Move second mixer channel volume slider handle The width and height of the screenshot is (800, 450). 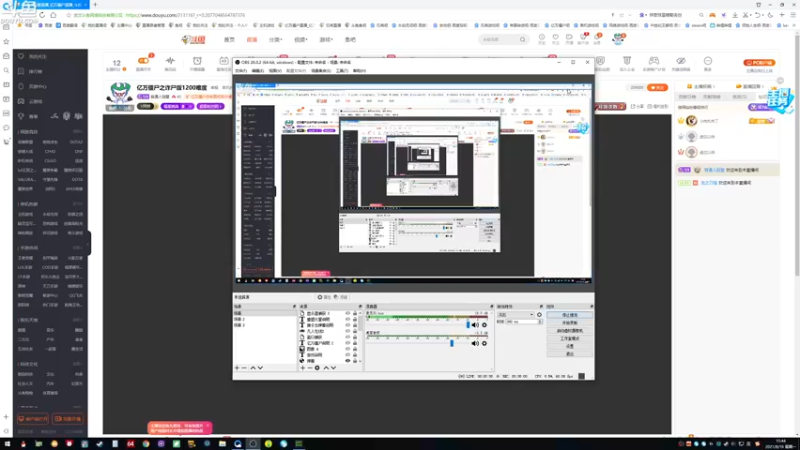tap(452, 343)
